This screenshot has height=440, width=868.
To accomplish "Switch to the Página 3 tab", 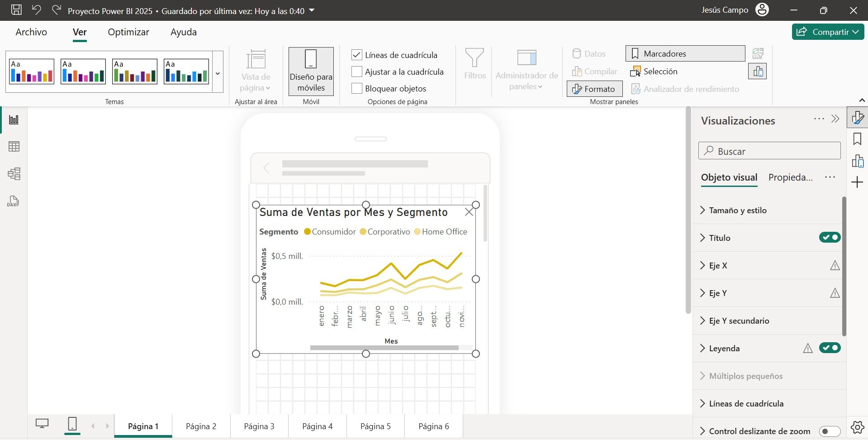I will pyautogui.click(x=259, y=426).
